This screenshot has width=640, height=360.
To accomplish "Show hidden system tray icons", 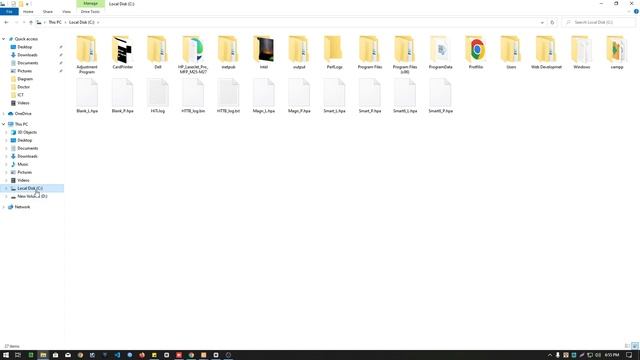I will tap(550, 355).
